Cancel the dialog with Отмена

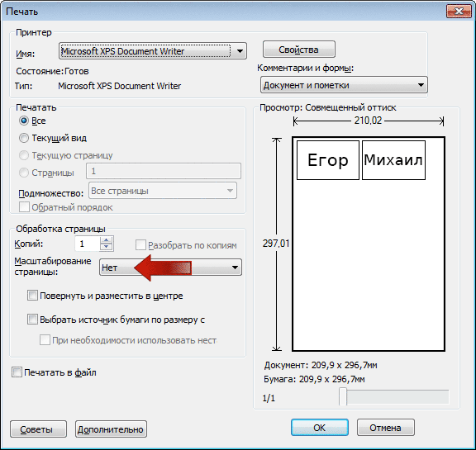pos(386,428)
